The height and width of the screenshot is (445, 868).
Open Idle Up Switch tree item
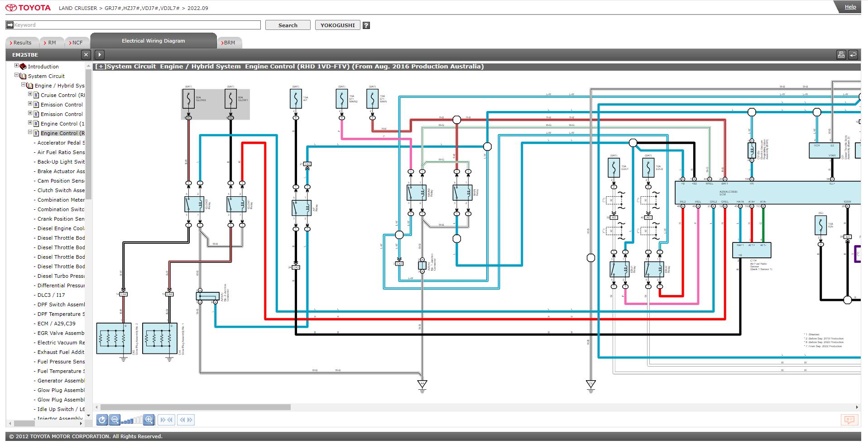[61, 409]
